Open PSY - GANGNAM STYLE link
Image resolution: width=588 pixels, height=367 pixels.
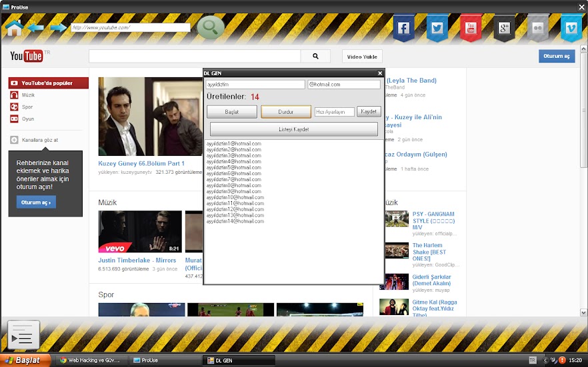[433, 220]
